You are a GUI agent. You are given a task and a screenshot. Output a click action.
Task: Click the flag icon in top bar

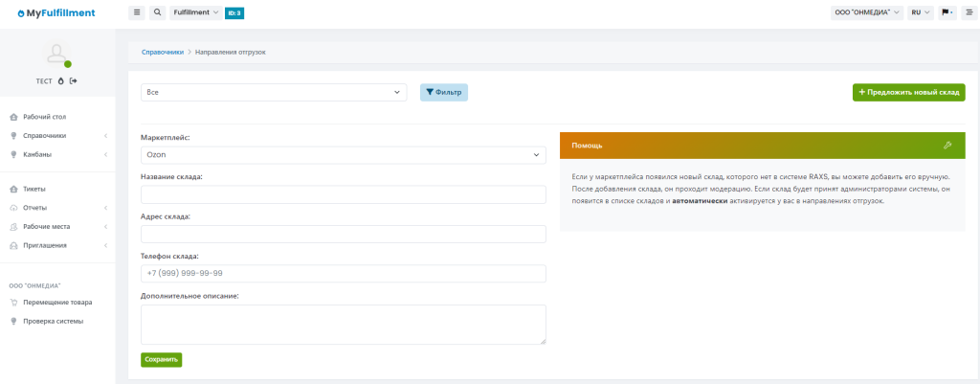coord(946,12)
